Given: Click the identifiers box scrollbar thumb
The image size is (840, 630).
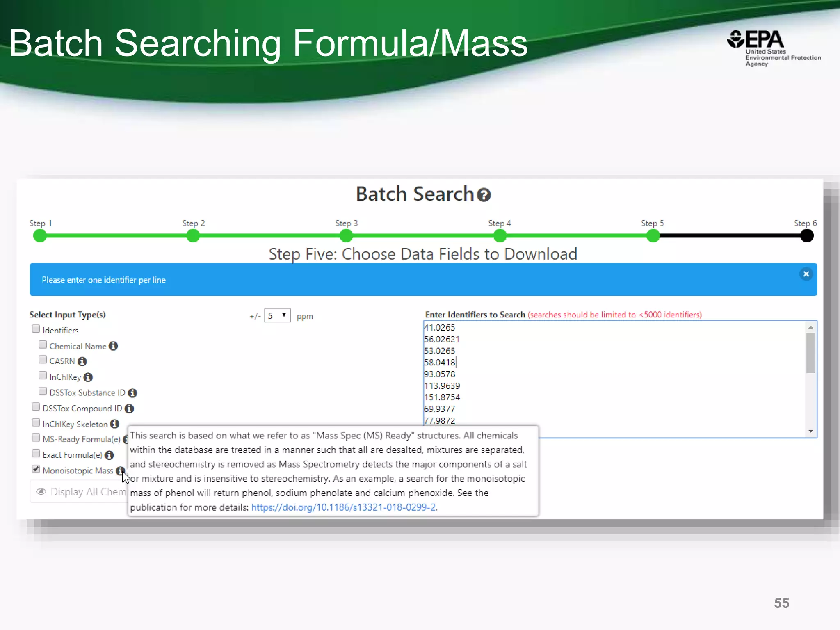Looking at the screenshot, I should click(x=810, y=352).
